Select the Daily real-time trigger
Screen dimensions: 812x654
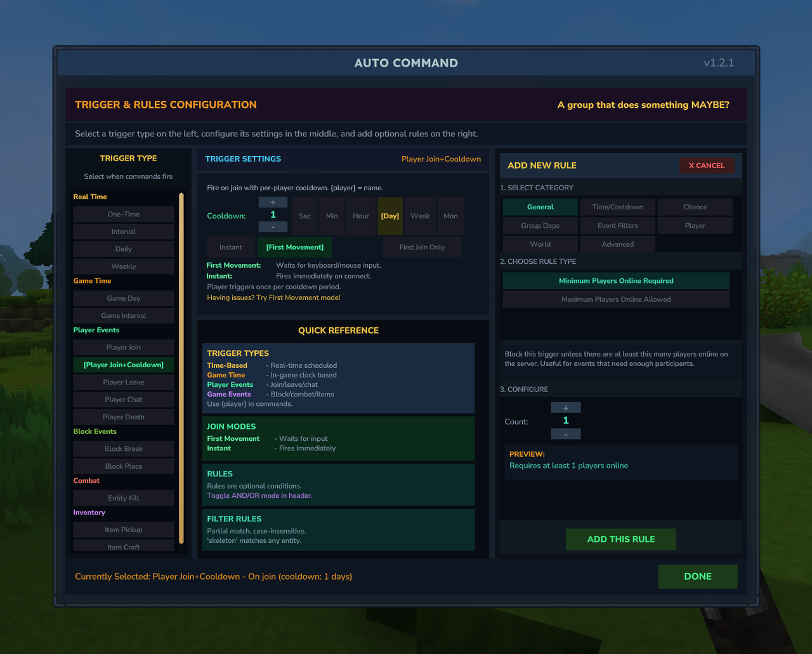[x=124, y=249]
